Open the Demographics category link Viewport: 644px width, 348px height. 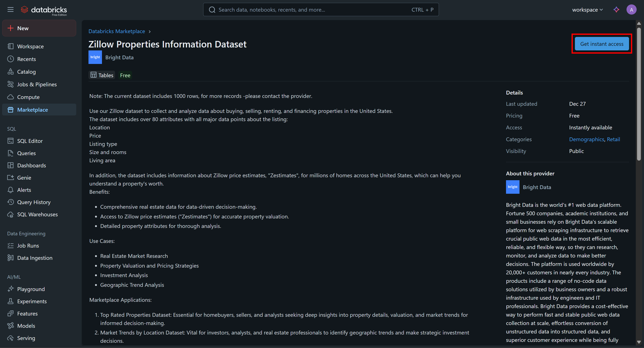[x=586, y=139]
